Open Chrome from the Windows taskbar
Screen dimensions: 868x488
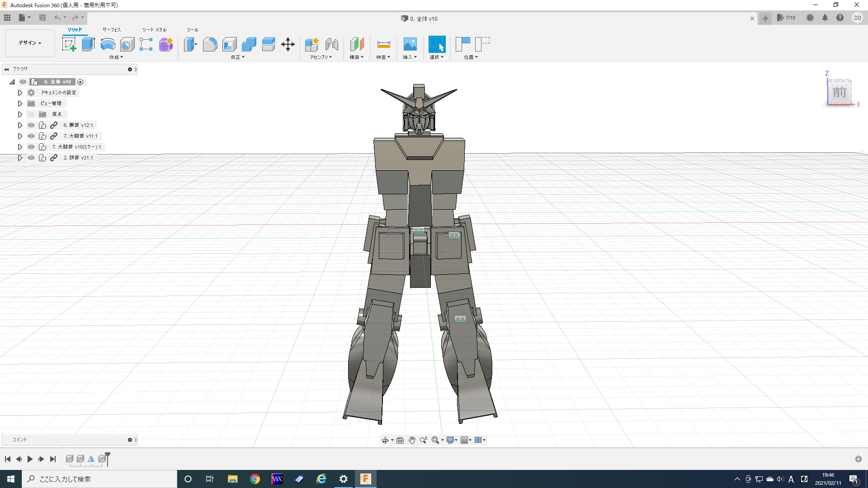pyautogui.click(x=255, y=479)
